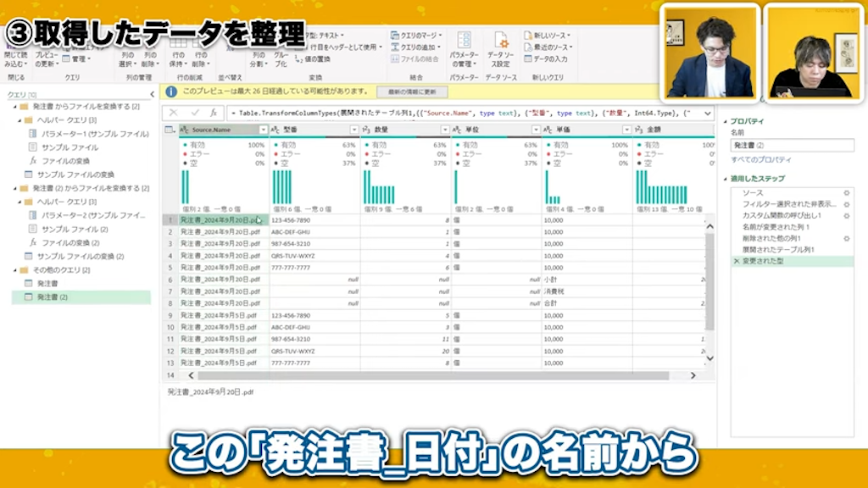Open the パラメーターの管理 icon
The width and height of the screenshot is (868, 488).
click(x=465, y=41)
